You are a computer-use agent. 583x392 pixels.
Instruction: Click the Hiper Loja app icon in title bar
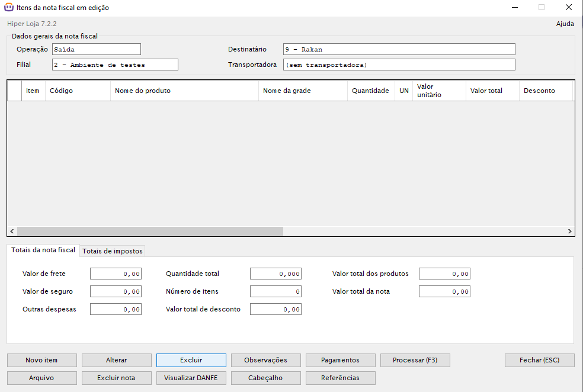coord(8,8)
